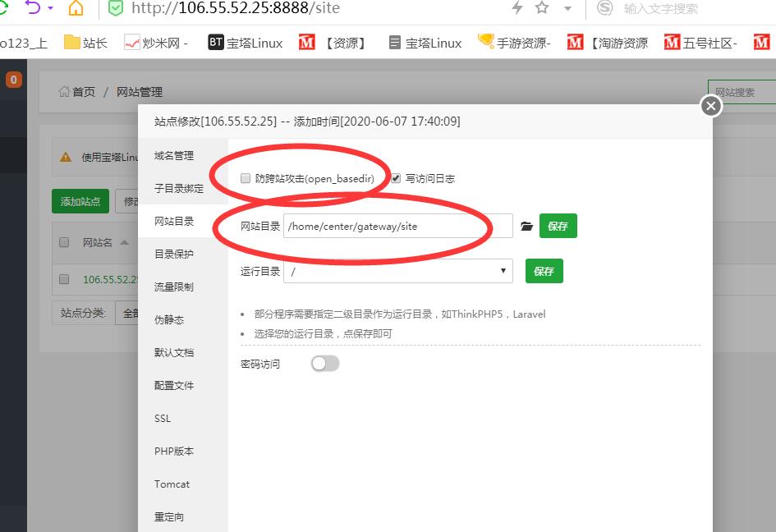Open dropdown arrow next to bookmark star

[x=567, y=8]
